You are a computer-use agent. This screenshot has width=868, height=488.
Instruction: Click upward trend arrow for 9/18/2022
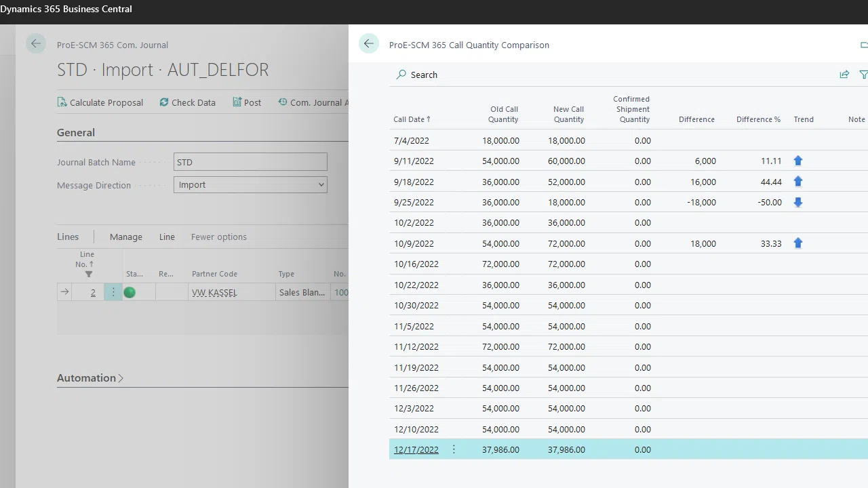pos(797,182)
